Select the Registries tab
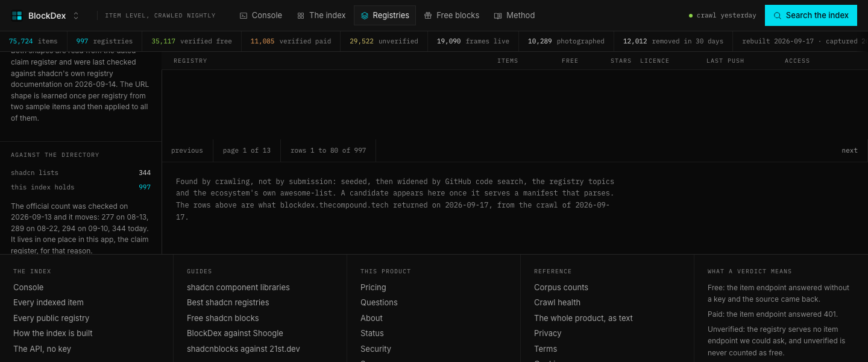Image resolution: width=868 pixels, height=362 pixels. (385, 16)
